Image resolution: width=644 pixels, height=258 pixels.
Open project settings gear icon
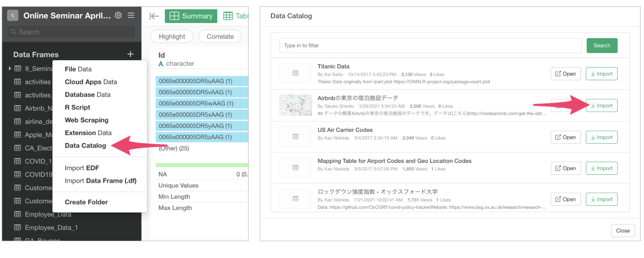pos(118,15)
